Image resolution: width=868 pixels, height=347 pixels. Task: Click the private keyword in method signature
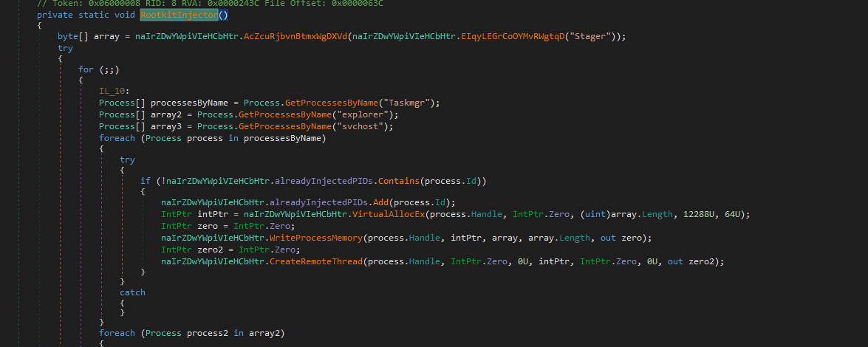click(x=54, y=15)
